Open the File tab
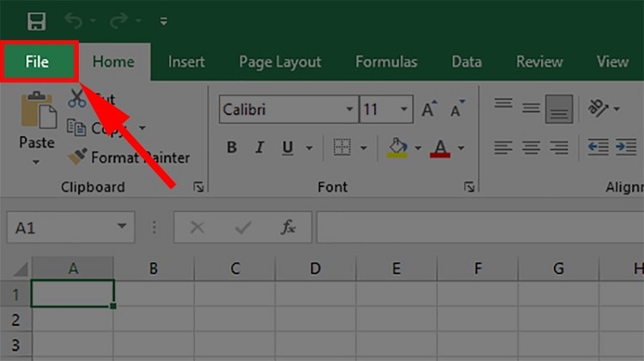 (x=38, y=62)
